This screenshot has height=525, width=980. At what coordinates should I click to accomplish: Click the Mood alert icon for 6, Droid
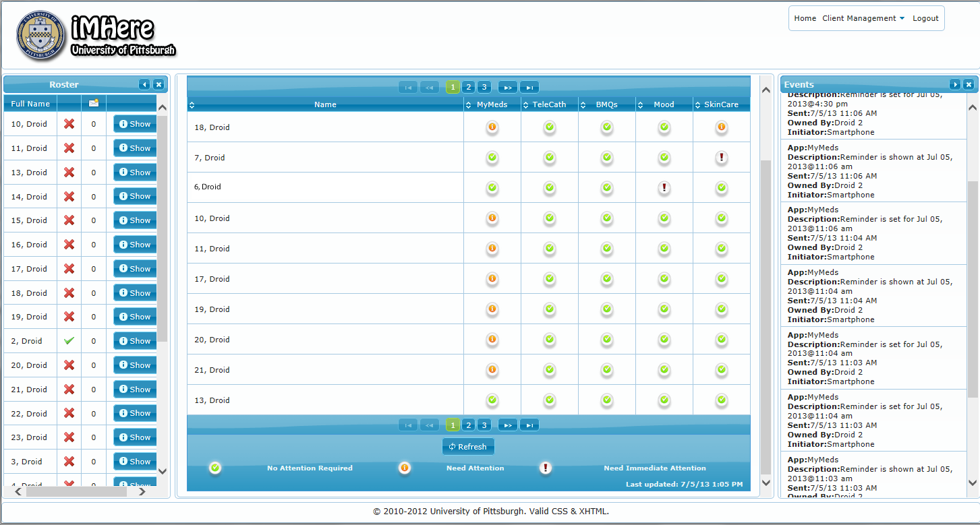click(664, 187)
